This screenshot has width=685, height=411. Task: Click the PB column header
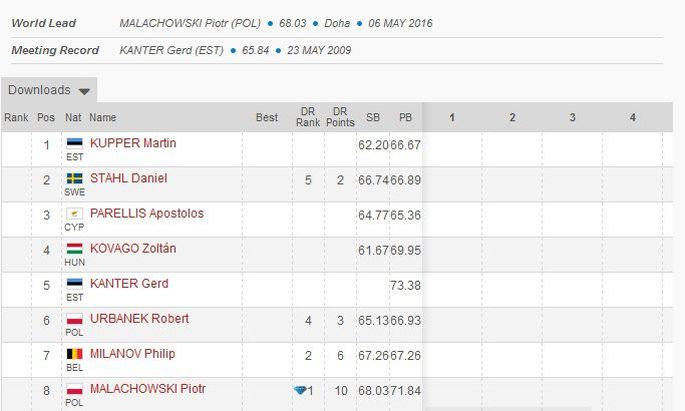coord(405,117)
